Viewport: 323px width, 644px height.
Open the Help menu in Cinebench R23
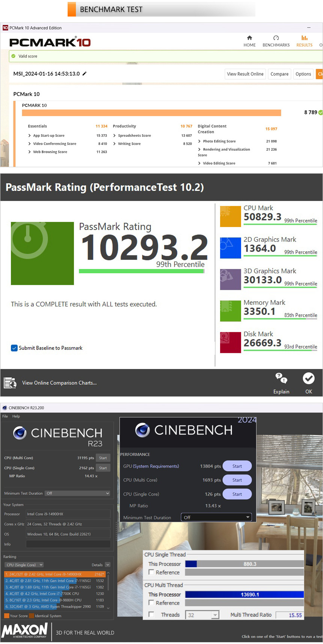(16, 416)
